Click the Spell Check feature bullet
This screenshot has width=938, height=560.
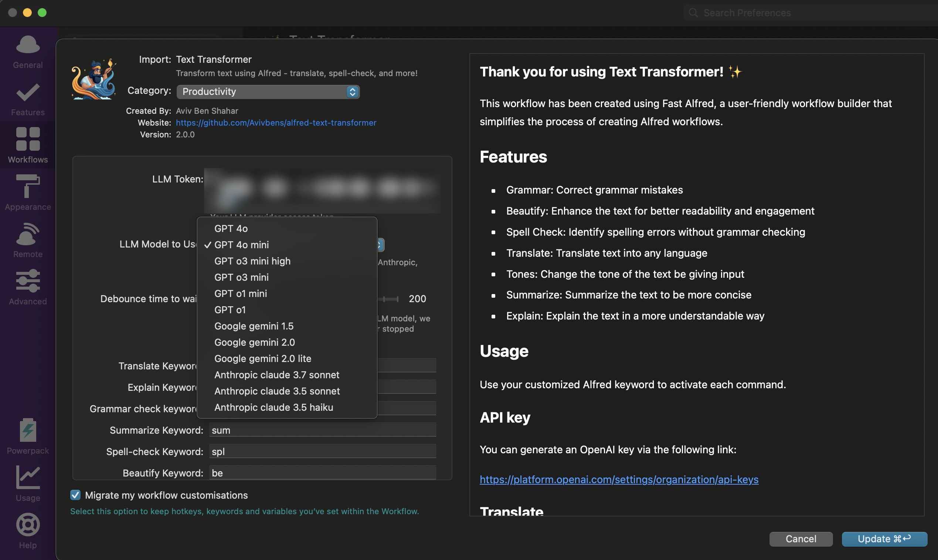[x=656, y=232]
